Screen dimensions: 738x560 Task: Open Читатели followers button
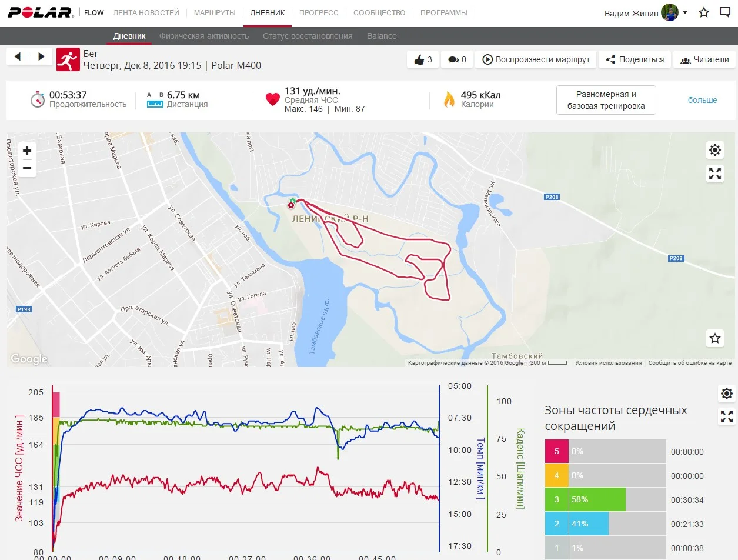[704, 59]
